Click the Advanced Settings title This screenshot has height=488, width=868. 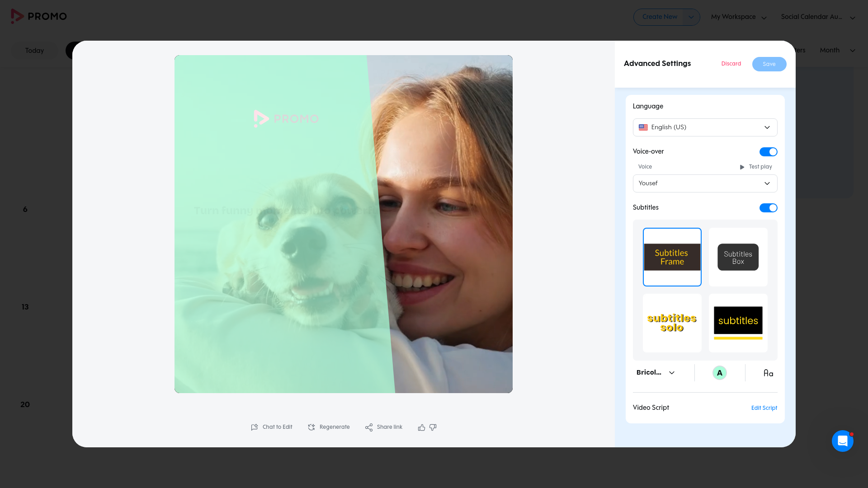(x=657, y=64)
